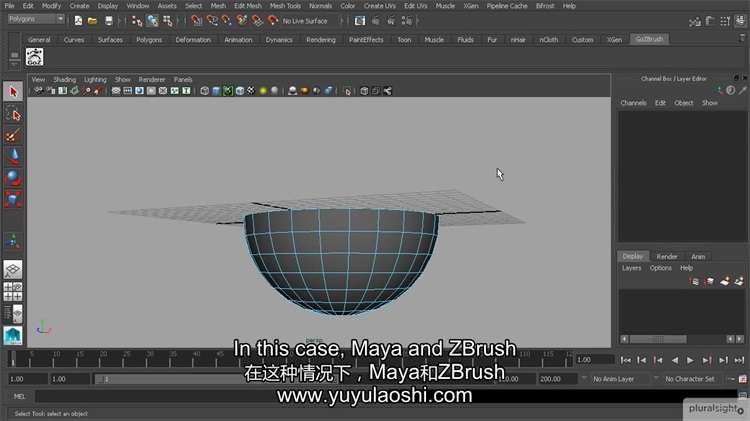Screen dimensions: 750x421
Task: Open the Pipeline Cache menu
Action: 507,6
